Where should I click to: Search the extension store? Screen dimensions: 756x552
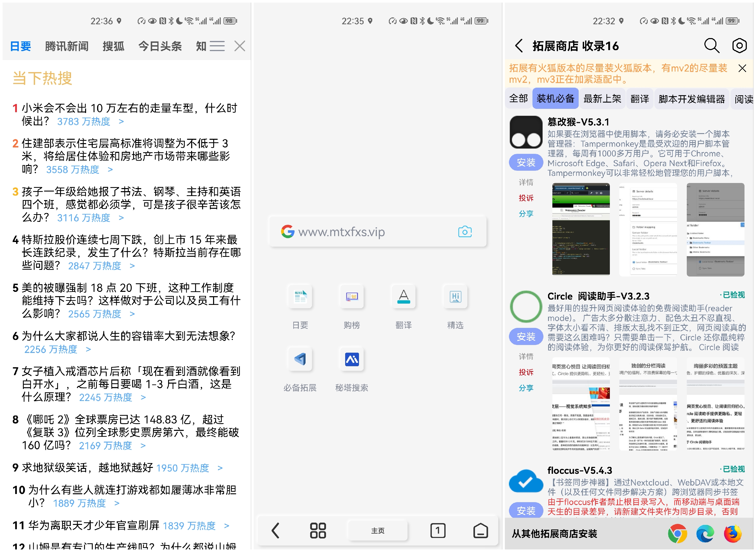(x=712, y=46)
